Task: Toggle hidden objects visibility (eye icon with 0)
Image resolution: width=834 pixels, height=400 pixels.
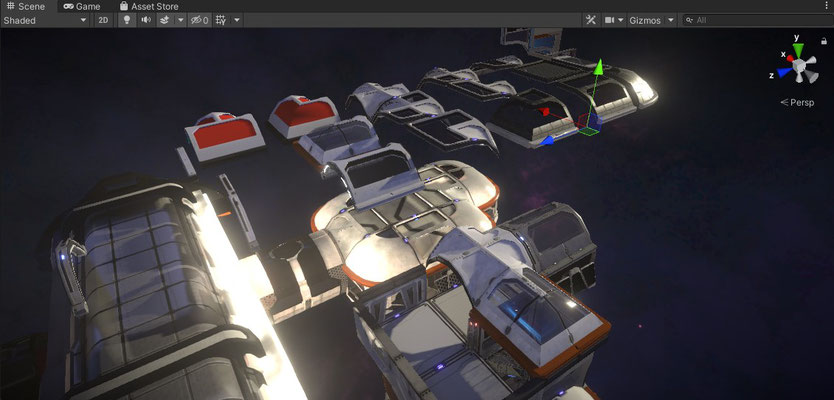Action: point(199,20)
